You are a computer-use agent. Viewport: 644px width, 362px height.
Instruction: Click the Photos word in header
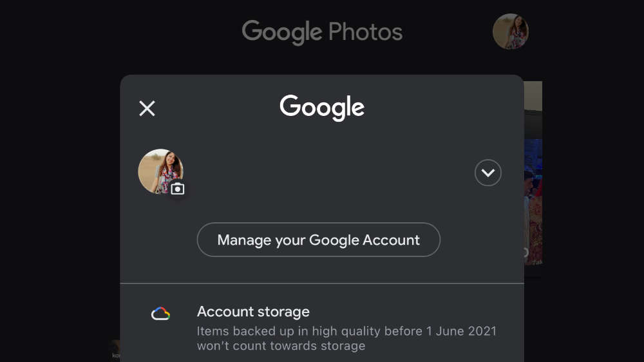coord(365,31)
